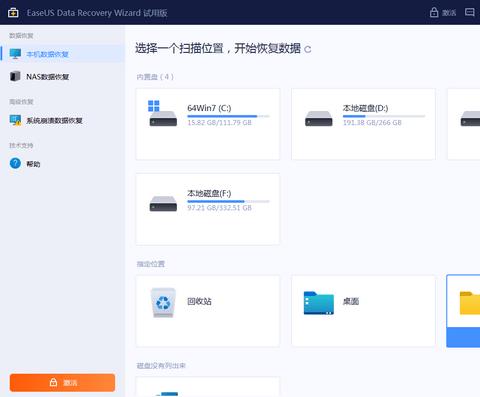Select the local disk (F:) drive icon
The image size is (480, 397).
(163, 204)
